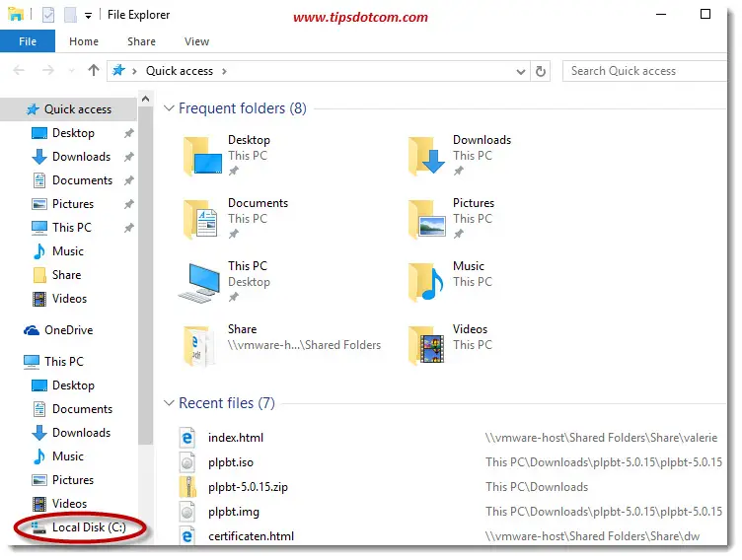742x560 pixels.
Task: Click New folder icon in title bar
Action: (70, 15)
